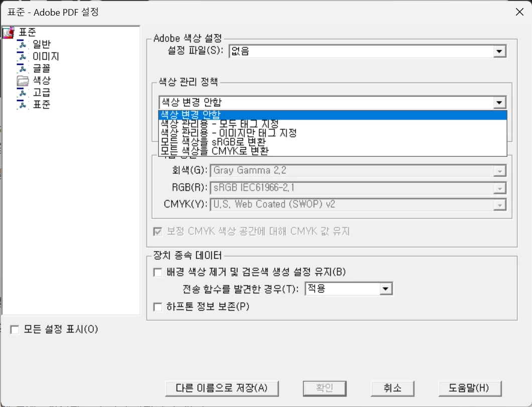Close the Adobe PDF 설정 dialog

tap(519, 12)
